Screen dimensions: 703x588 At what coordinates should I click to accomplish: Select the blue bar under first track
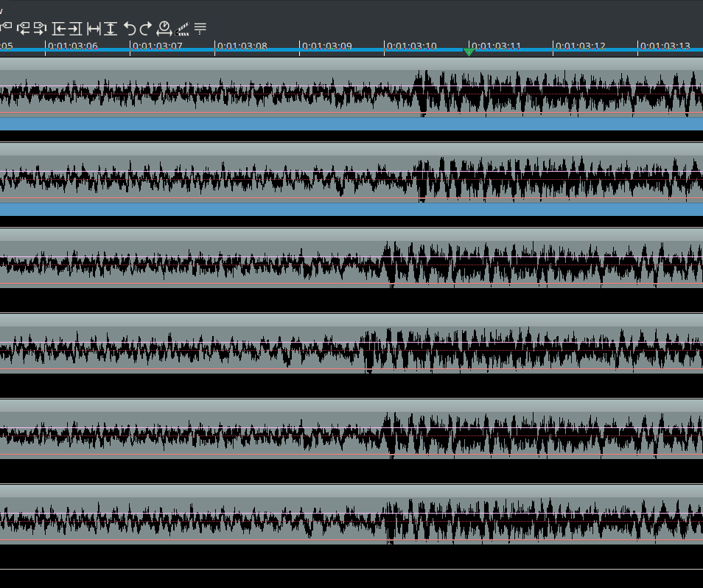351,124
